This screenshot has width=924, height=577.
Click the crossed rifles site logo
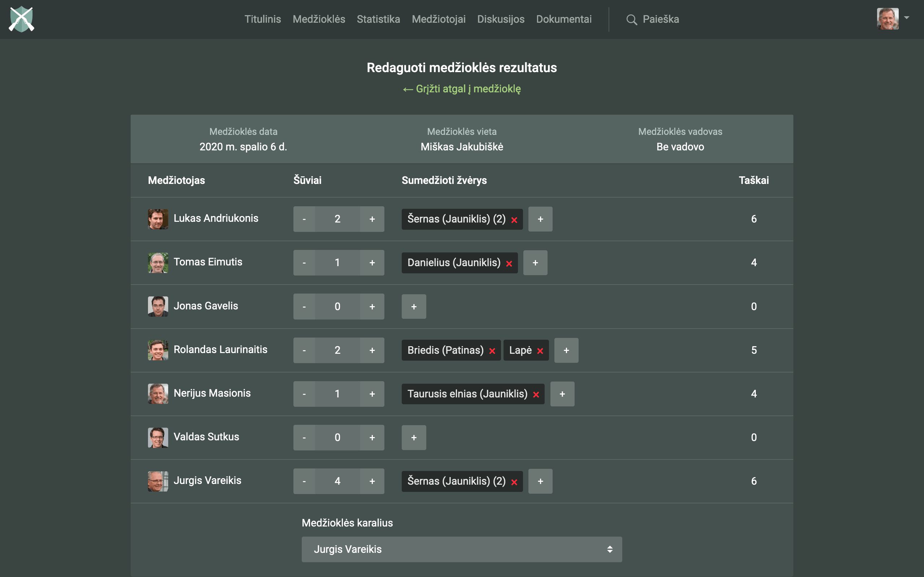(21, 19)
